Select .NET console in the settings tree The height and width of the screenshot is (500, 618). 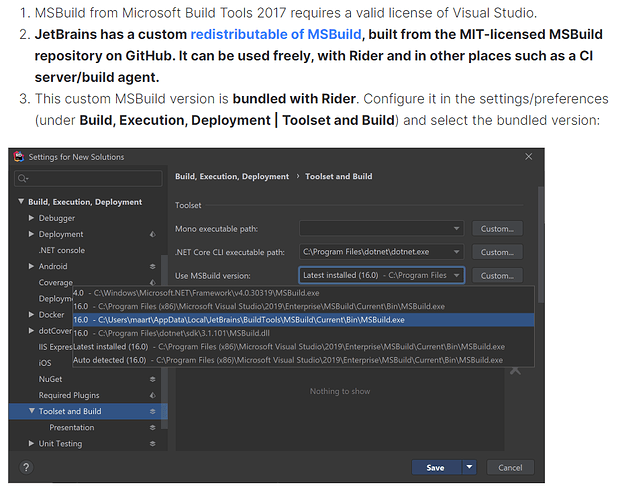tap(61, 250)
